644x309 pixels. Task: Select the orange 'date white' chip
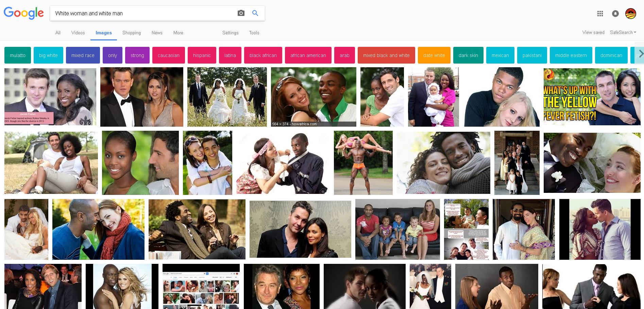pyautogui.click(x=434, y=55)
